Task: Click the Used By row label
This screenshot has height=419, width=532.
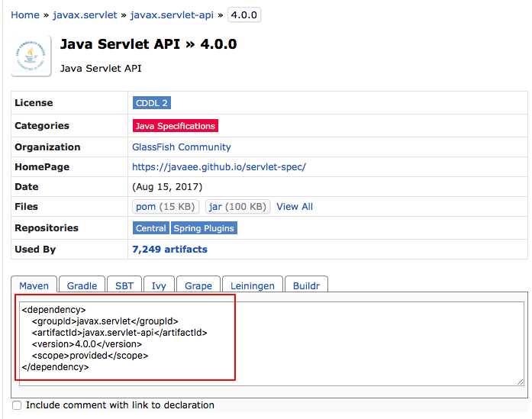Action: 35,250
